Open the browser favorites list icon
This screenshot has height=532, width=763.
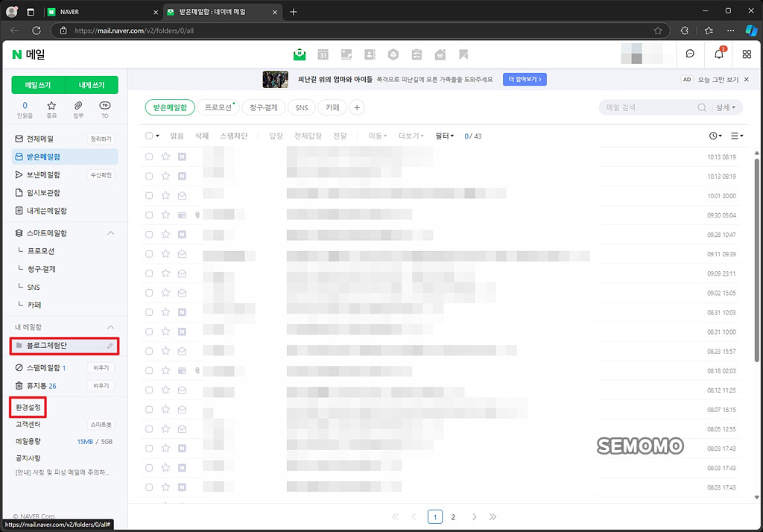tap(709, 31)
